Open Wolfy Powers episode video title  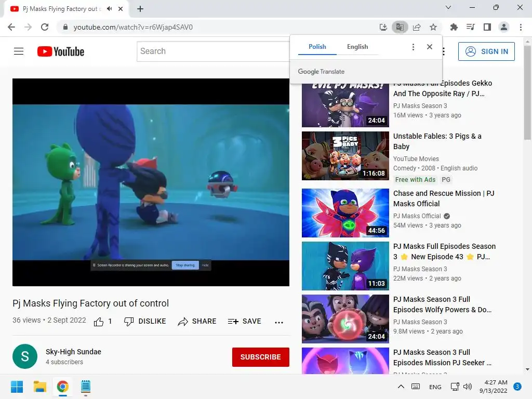tap(442, 304)
